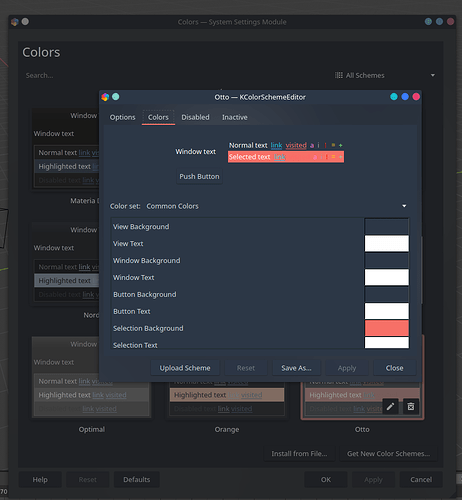Click Apply in the System Settings window
This screenshot has height=500, width=462.
tap(373, 480)
